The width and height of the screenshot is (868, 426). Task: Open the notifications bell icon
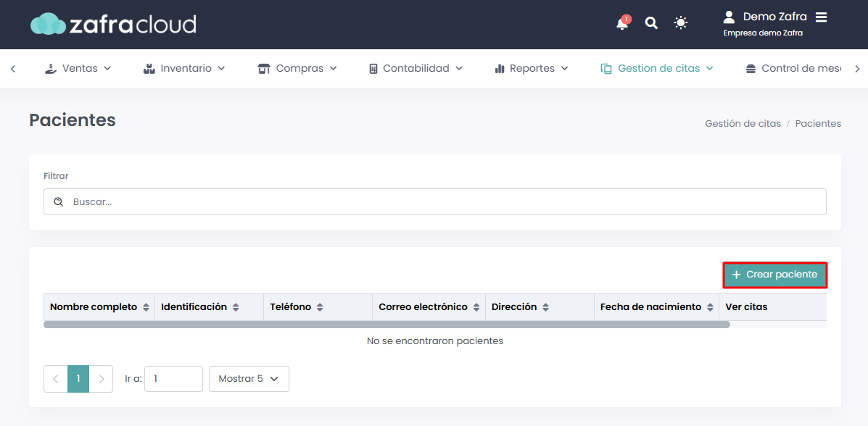point(622,24)
